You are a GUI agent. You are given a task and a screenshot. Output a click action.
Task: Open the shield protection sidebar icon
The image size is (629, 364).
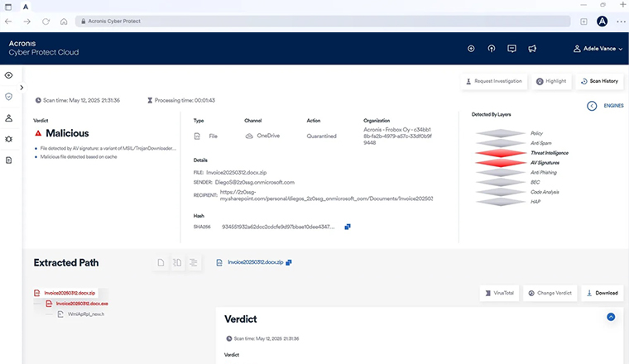[x=8, y=97]
